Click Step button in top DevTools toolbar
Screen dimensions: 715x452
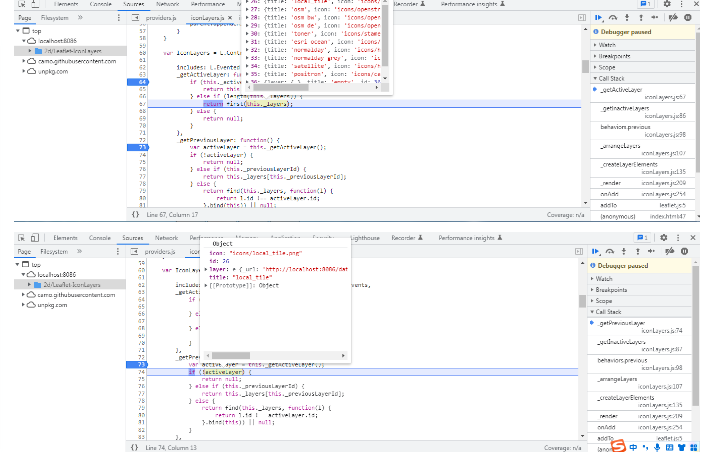tap(655, 18)
